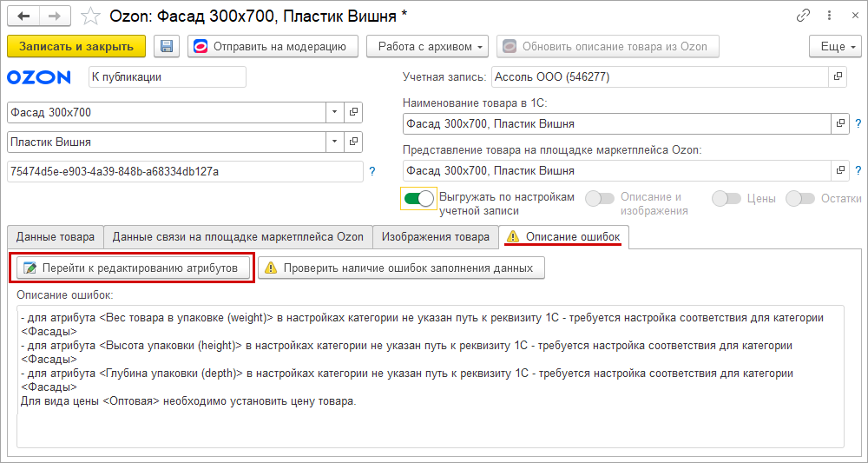Go back with the left arrow button
This screenshot has width=868, height=463.
(24, 17)
